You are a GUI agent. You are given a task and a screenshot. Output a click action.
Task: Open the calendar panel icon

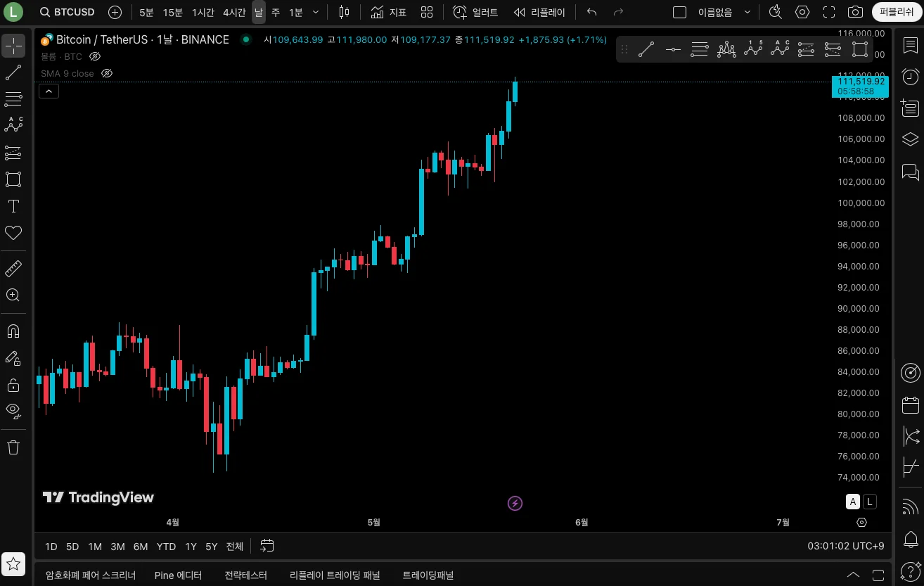coord(910,405)
